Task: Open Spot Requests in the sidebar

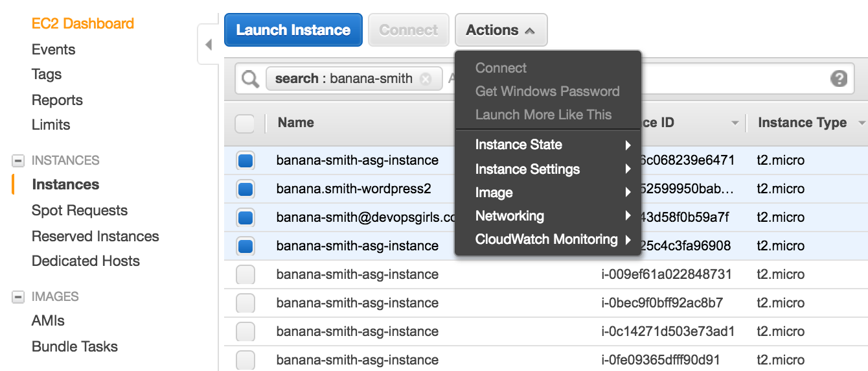Action: tap(80, 211)
